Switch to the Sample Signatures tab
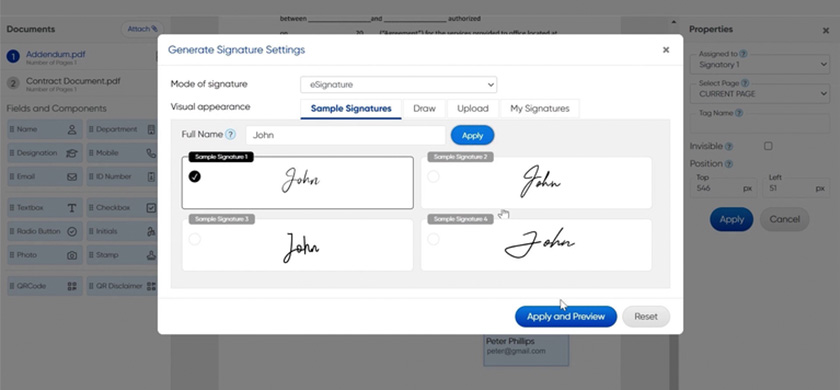 click(351, 109)
